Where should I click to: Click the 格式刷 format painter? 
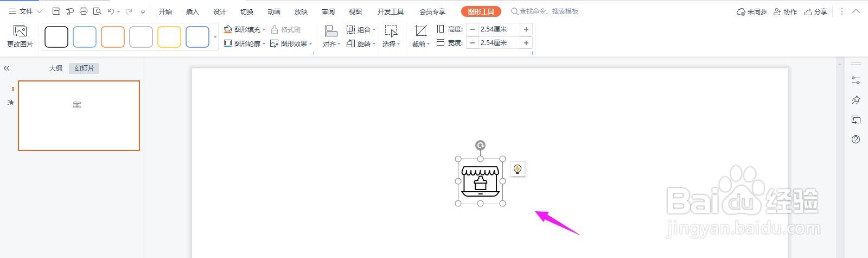285,29
